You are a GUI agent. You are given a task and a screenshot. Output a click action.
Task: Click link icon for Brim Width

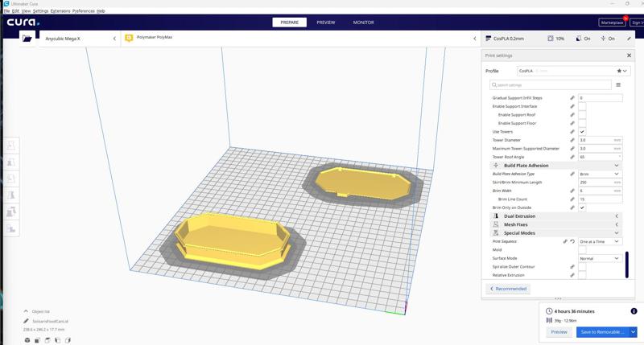[572, 191]
